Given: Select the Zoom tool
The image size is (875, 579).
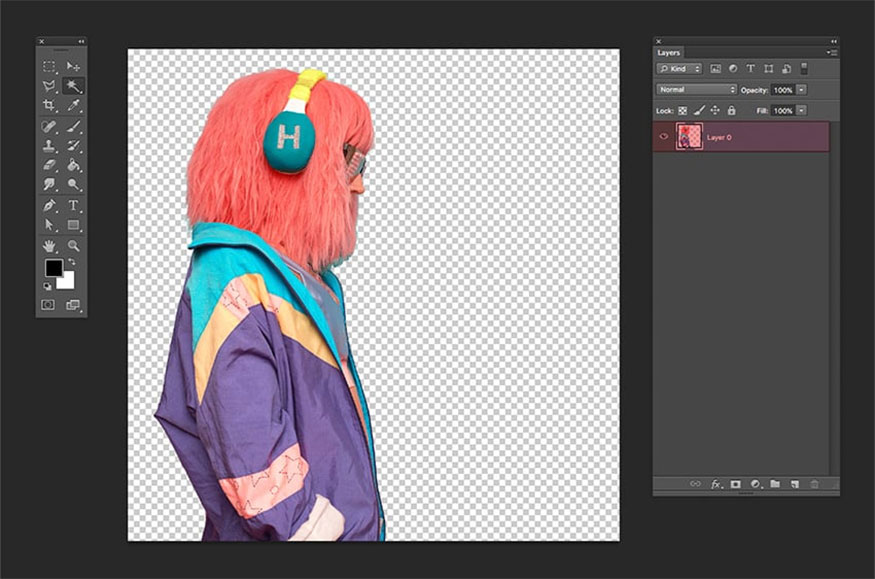Looking at the screenshot, I should 73,245.
